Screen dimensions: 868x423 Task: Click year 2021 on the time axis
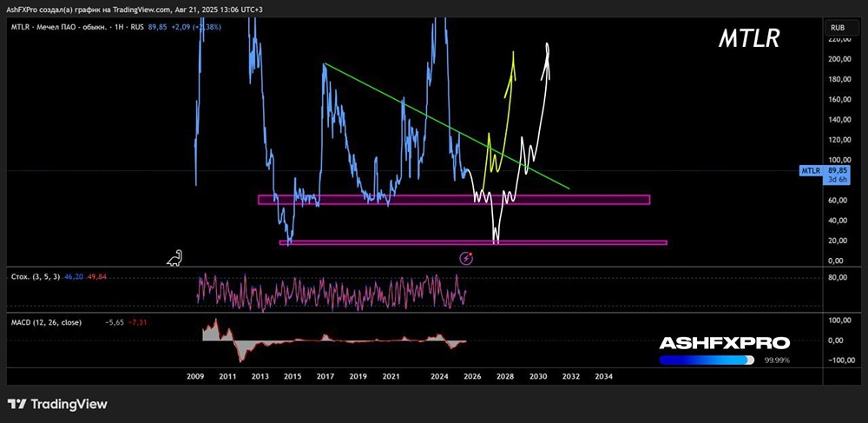coord(391,376)
